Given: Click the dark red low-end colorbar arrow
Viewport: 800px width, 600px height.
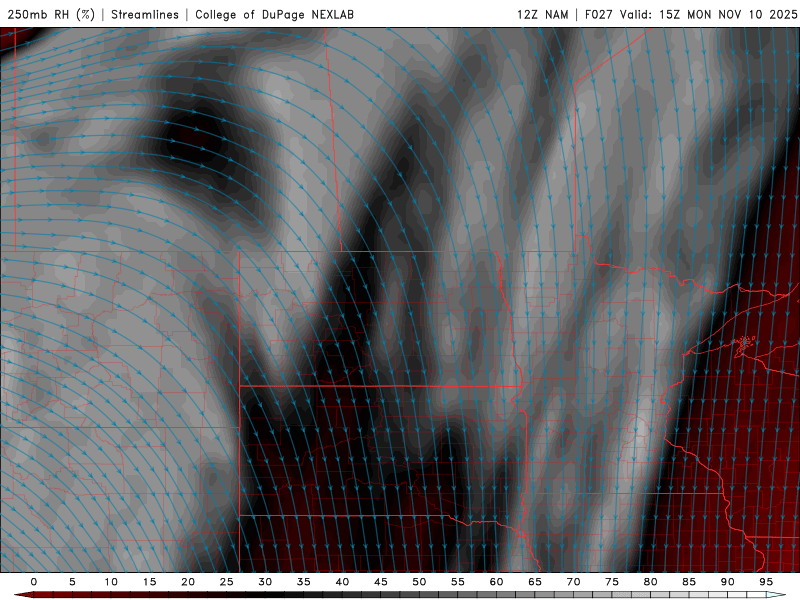Looking at the screenshot, I should tap(23, 595).
